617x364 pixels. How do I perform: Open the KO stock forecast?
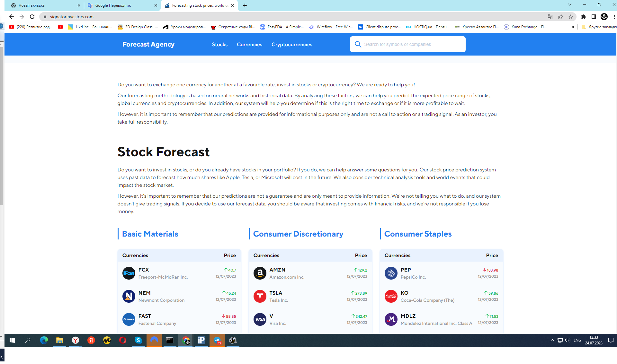441,296
